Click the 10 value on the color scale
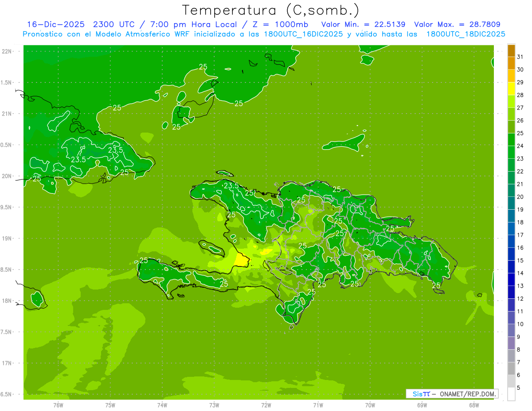Image resolution: width=532 pixels, height=411 pixels. click(520, 324)
